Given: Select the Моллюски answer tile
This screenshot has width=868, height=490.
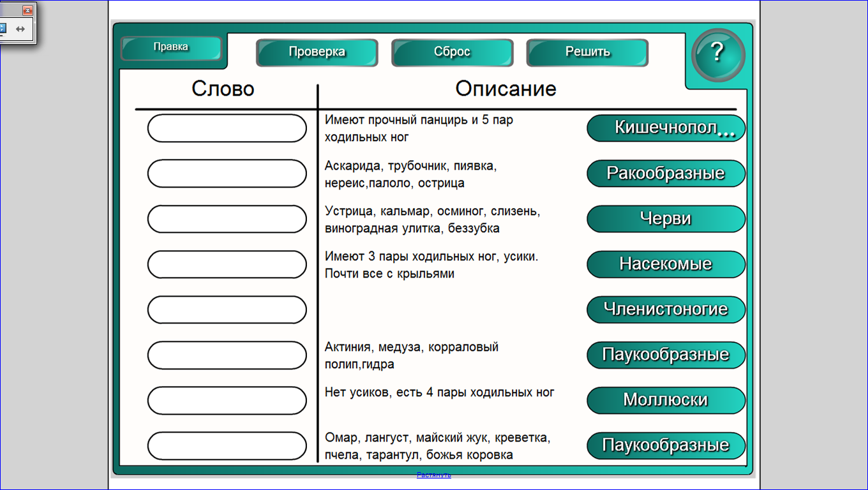Looking at the screenshot, I should click(x=666, y=400).
